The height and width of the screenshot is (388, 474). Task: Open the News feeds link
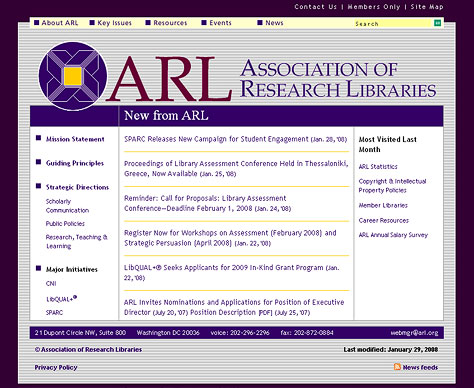(x=420, y=367)
